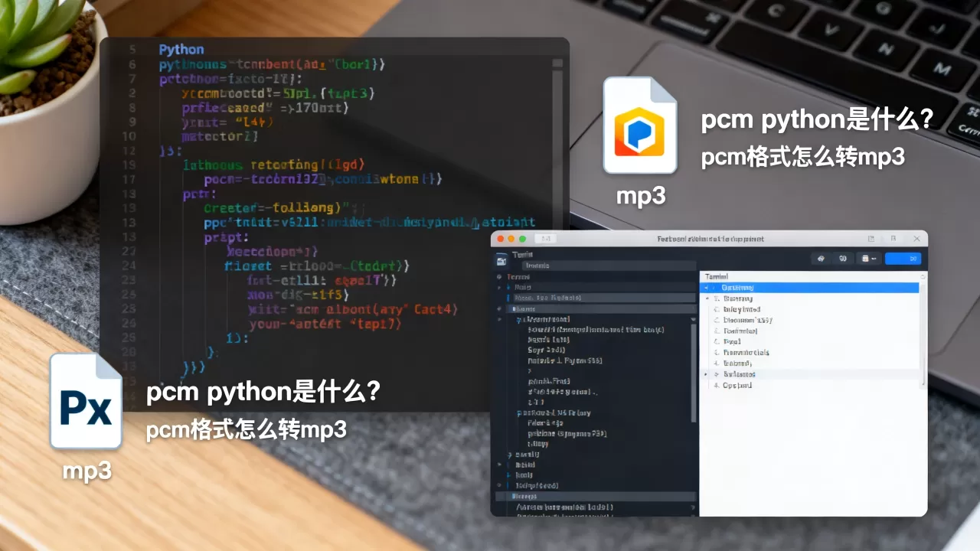980x551 pixels.
Task: Click the blue button in the window toolbar
Action: point(903,259)
